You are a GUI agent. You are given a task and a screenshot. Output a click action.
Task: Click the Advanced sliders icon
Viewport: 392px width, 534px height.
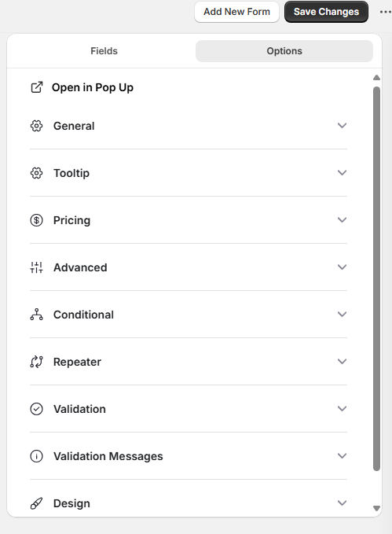[x=36, y=267]
